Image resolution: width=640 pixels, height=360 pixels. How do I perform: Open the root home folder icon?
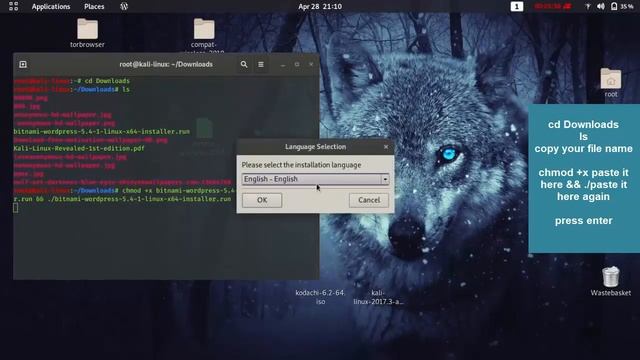coord(611,83)
